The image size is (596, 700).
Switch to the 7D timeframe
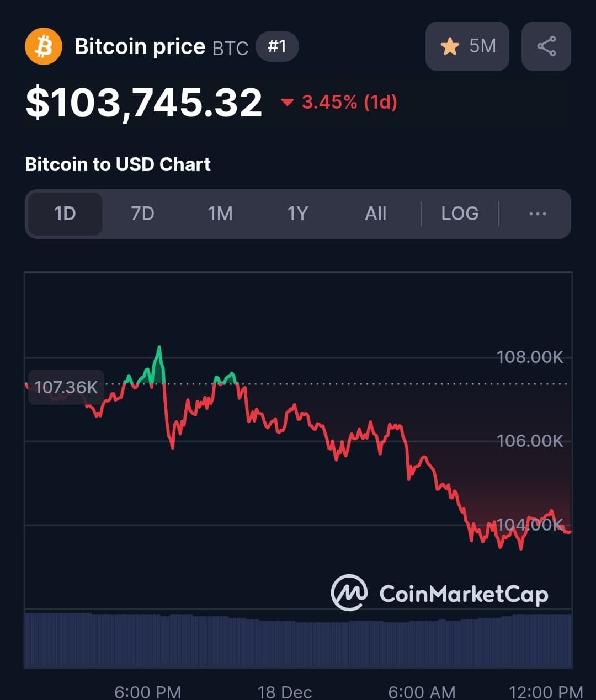pyautogui.click(x=142, y=214)
